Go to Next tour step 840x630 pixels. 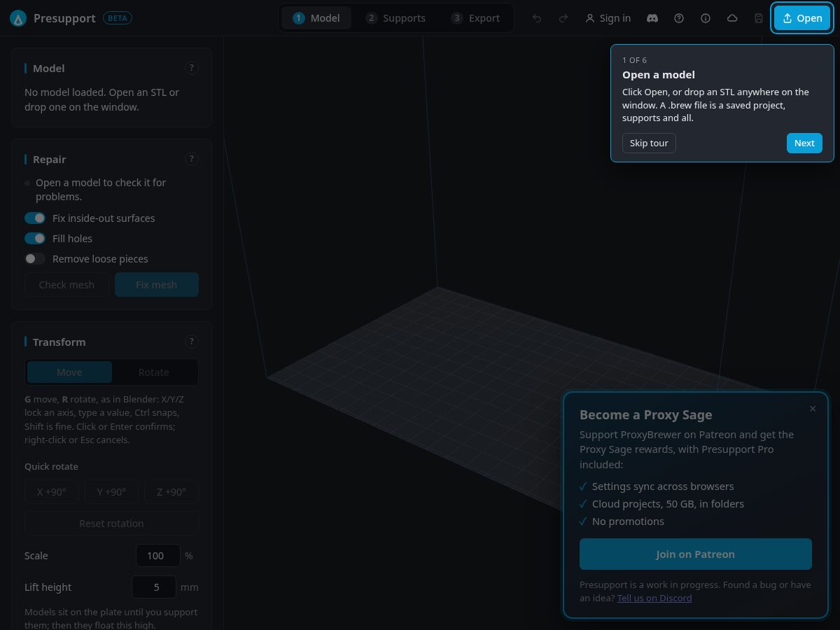(x=804, y=143)
